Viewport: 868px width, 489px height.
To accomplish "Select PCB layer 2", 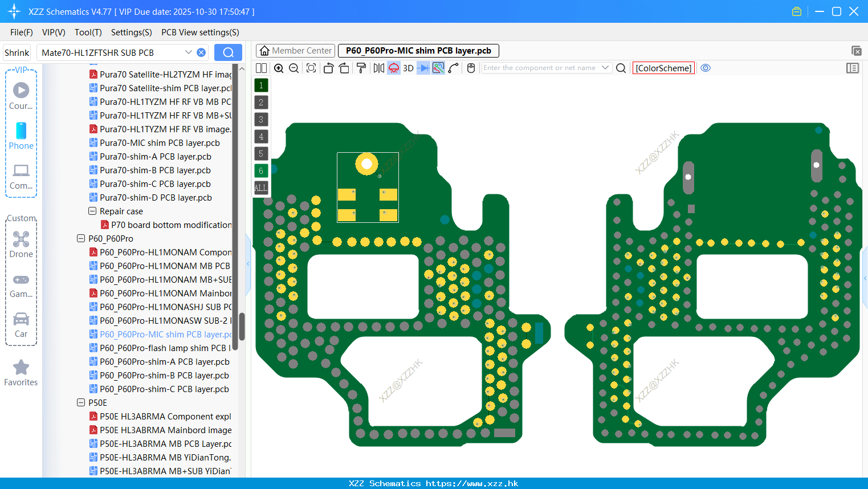I will tap(261, 103).
